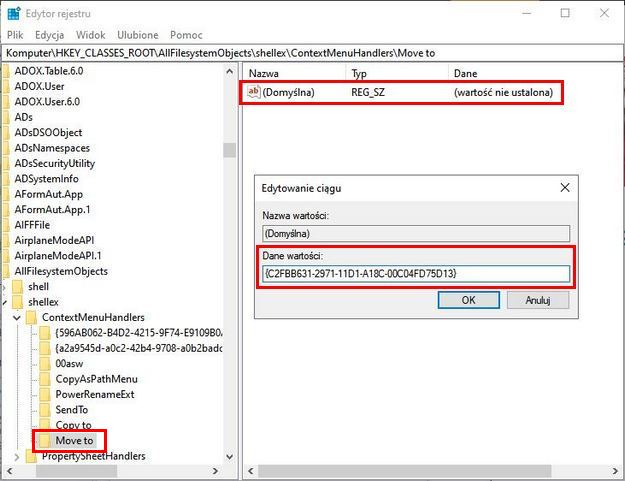Screen dimensions: 625x481
Task: Open the Ulubione menu
Action: 137,34
